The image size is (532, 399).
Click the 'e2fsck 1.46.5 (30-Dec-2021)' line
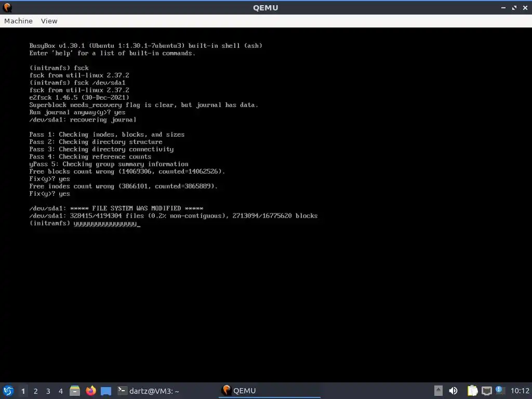79,97
